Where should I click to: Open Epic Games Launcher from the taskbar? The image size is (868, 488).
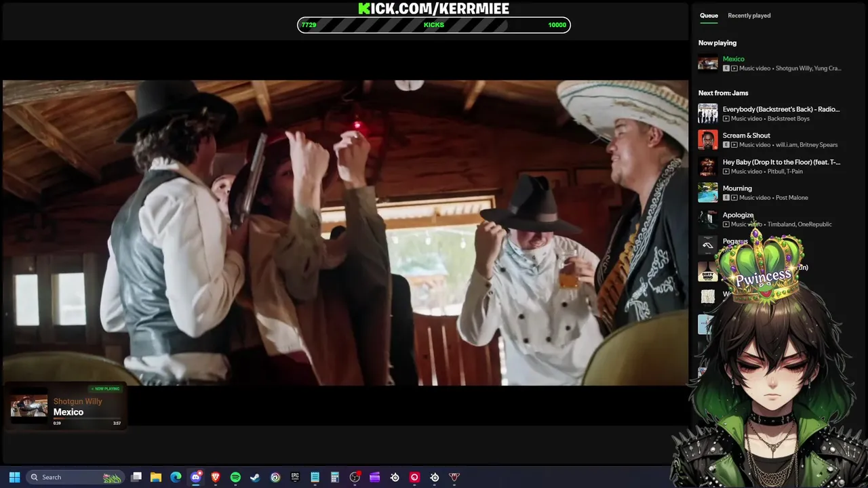tap(295, 477)
